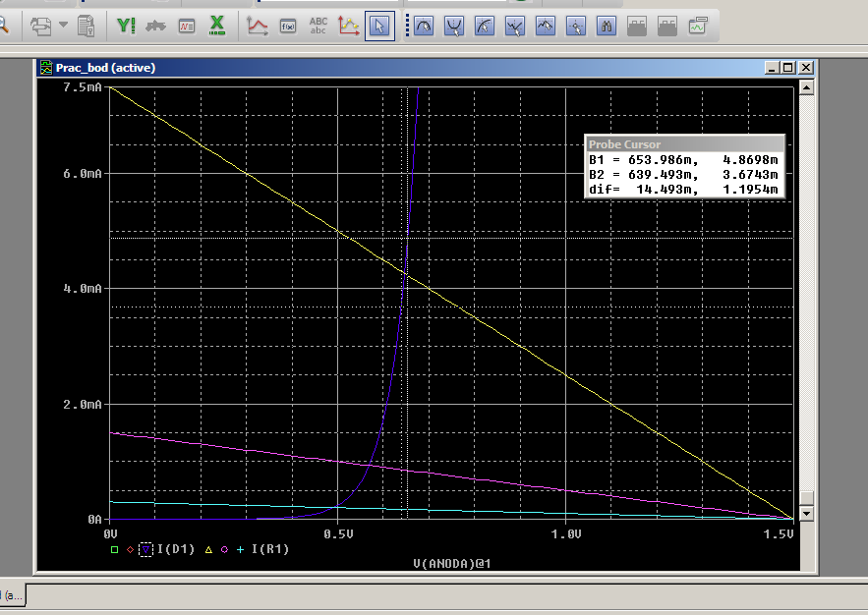Click the 7.5mA y-axis label
868x615 pixels.
point(82,86)
